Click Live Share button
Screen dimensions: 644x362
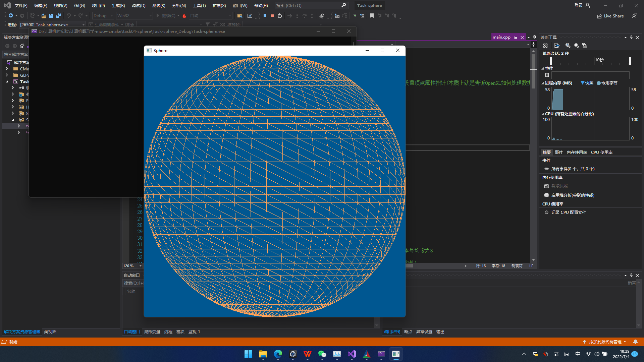(x=610, y=16)
